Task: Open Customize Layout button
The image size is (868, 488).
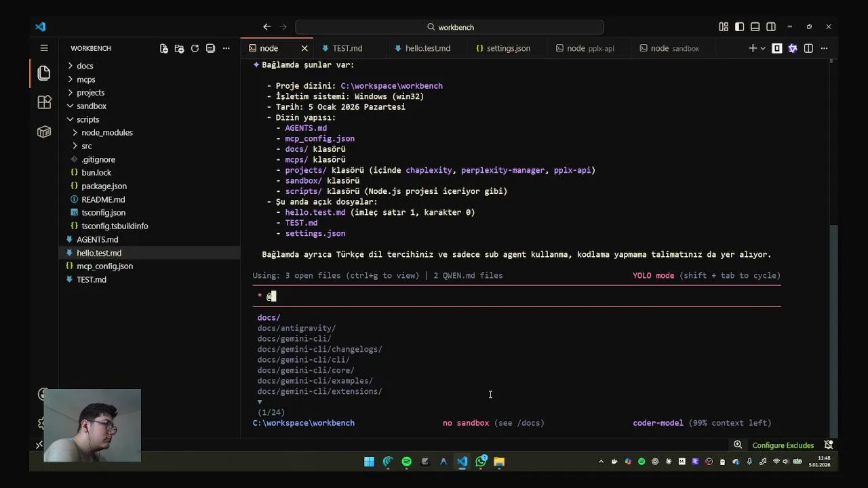Action: (x=724, y=27)
